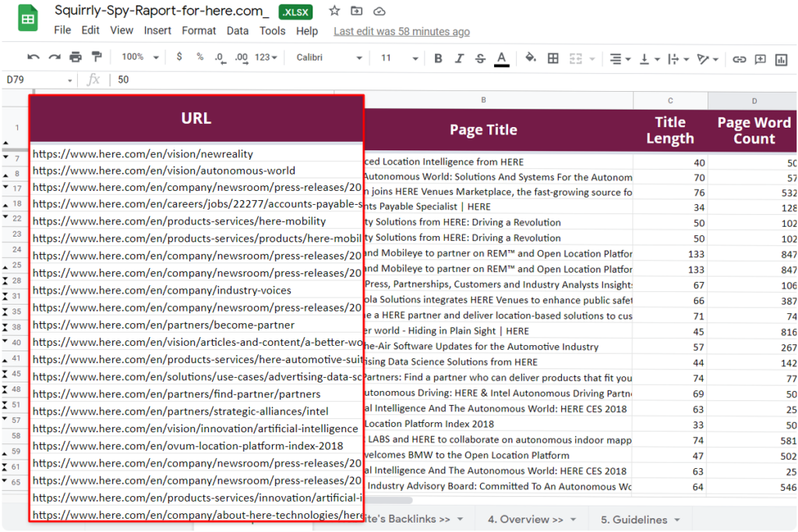The width and height of the screenshot is (798, 532).
Task: Toggle bold formatting
Action: point(438,58)
